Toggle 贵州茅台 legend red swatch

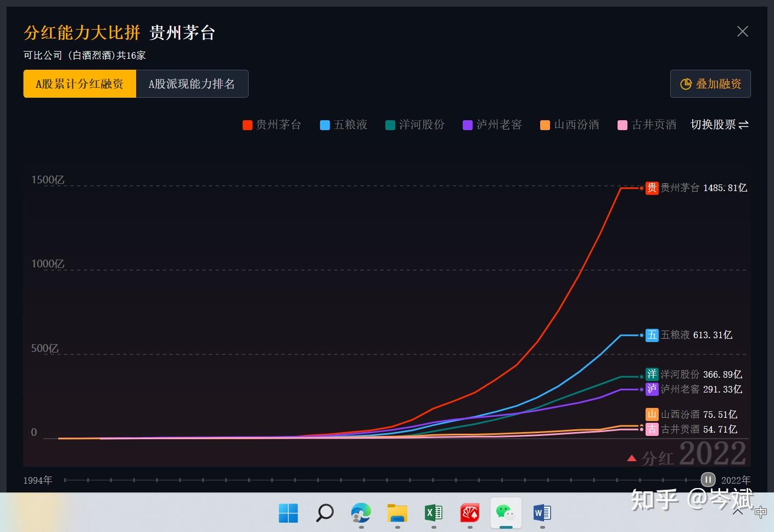click(x=248, y=125)
